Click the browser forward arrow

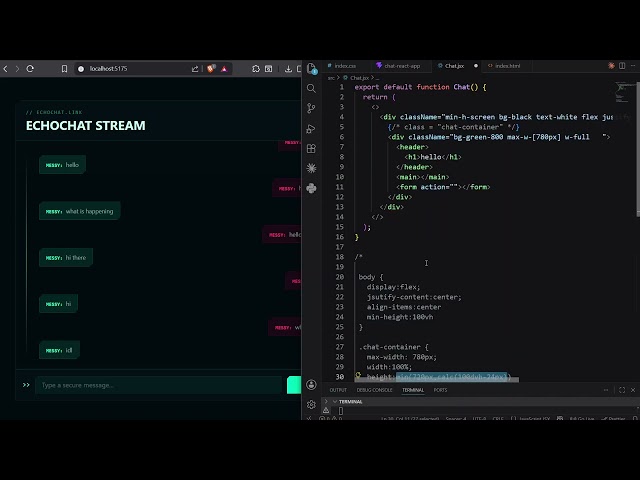[17, 69]
